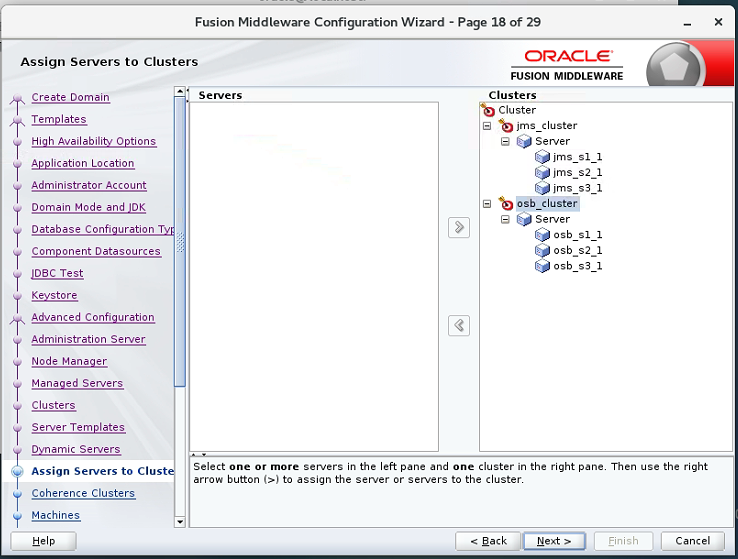Click the Cancel button
Screen dimensions: 738x559
coord(692,541)
